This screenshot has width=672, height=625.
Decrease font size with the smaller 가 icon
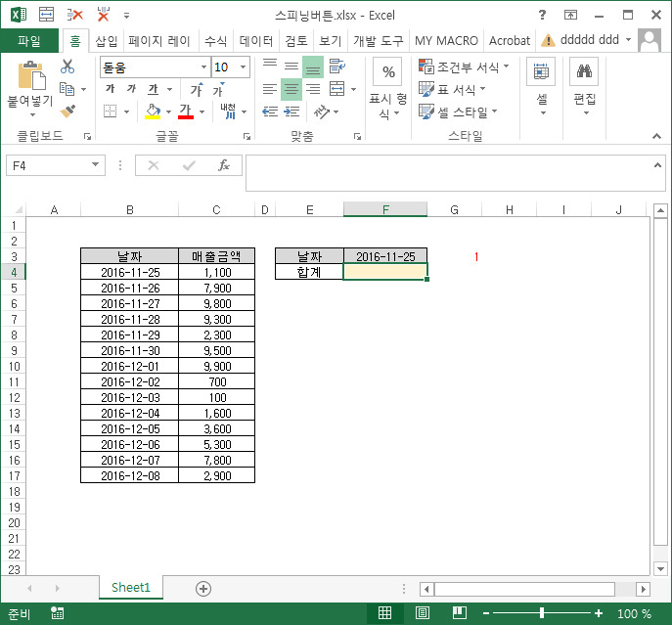218,89
